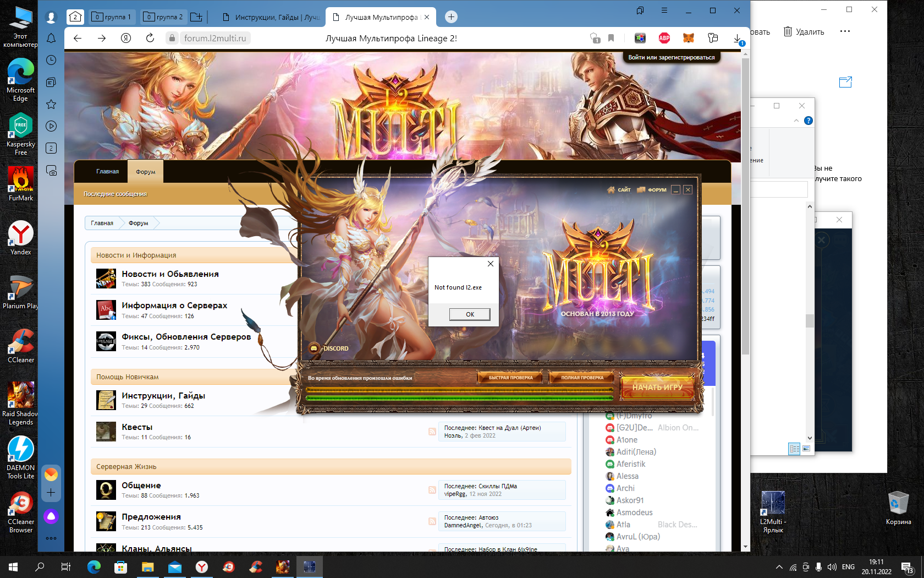Open the sidebar notifications bell
This screenshot has width=924, height=578.
pos(51,38)
